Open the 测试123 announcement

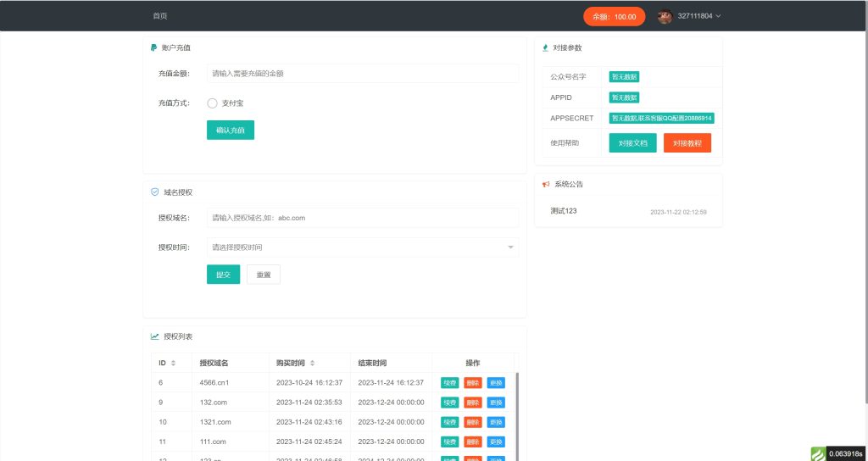(564, 211)
